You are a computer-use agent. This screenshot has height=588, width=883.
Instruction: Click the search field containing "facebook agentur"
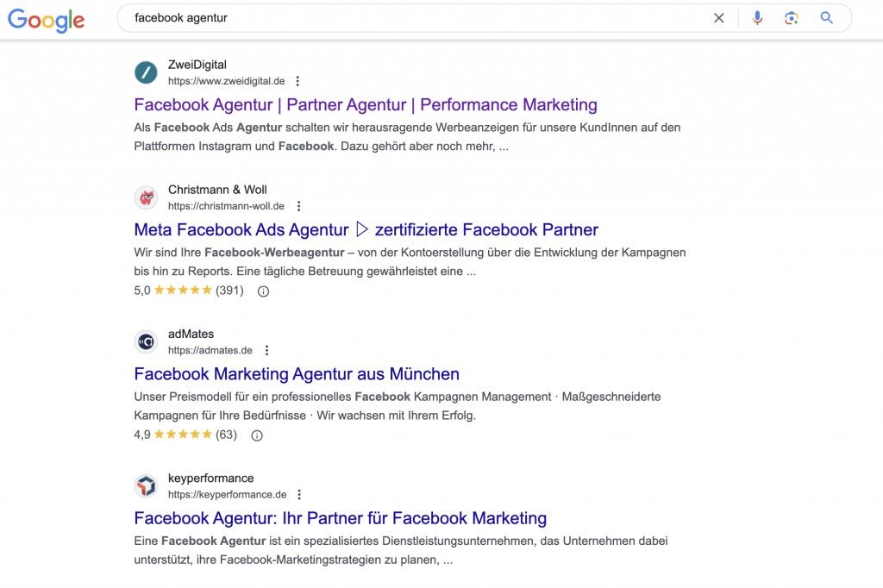tap(414, 18)
